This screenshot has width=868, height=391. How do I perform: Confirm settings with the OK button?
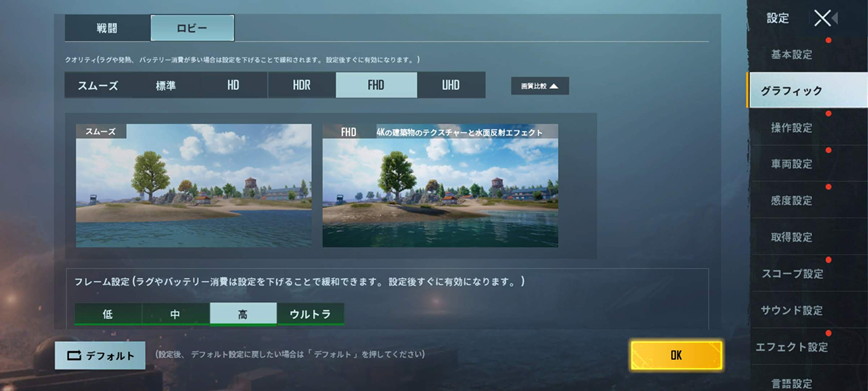pyautogui.click(x=676, y=356)
